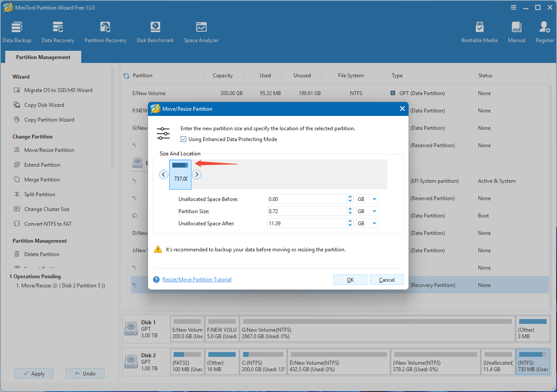
Task: Start Partition Recovery
Action: pyautogui.click(x=105, y=31)
